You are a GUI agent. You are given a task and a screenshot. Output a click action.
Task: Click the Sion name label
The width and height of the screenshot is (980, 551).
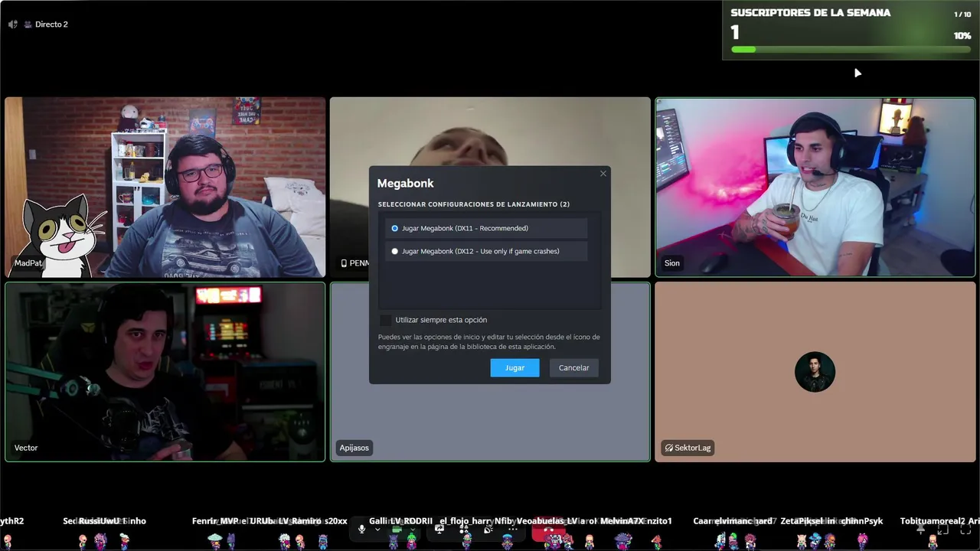672,263
